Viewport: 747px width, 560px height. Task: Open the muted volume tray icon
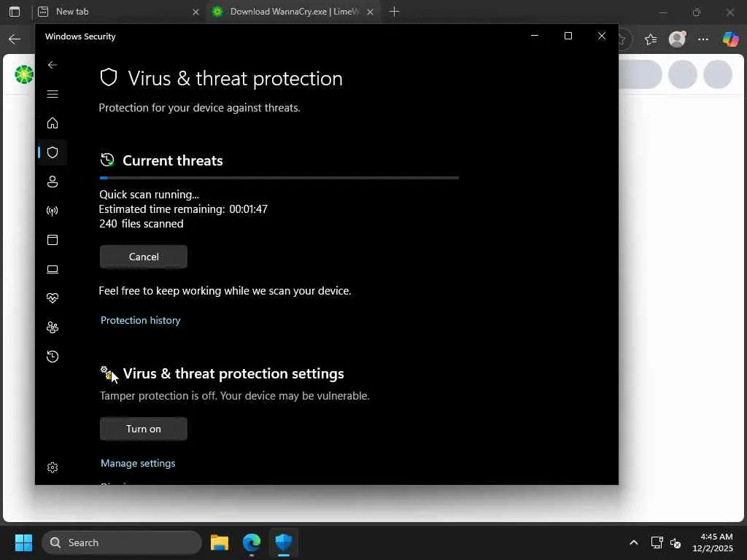pos(676,542)
